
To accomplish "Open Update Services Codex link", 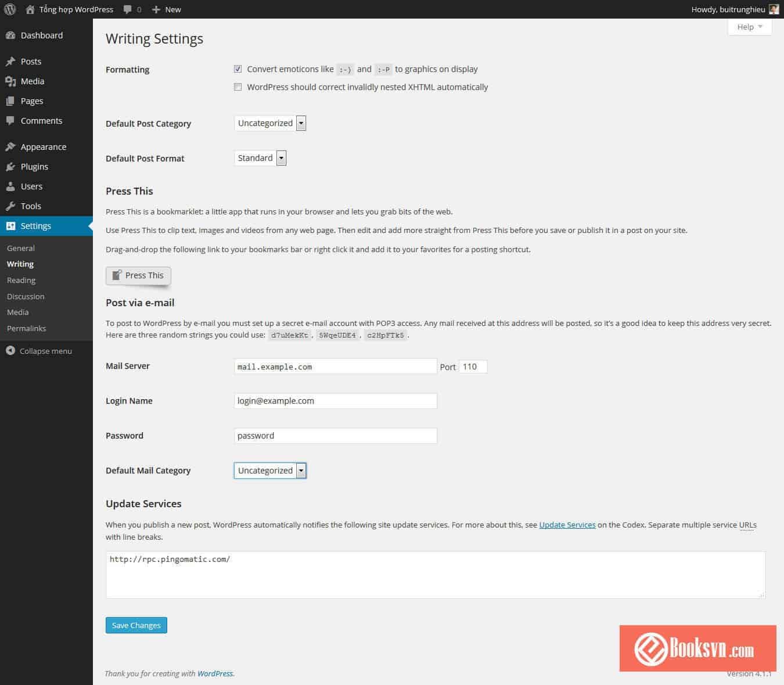I will (x=567, y=525).
